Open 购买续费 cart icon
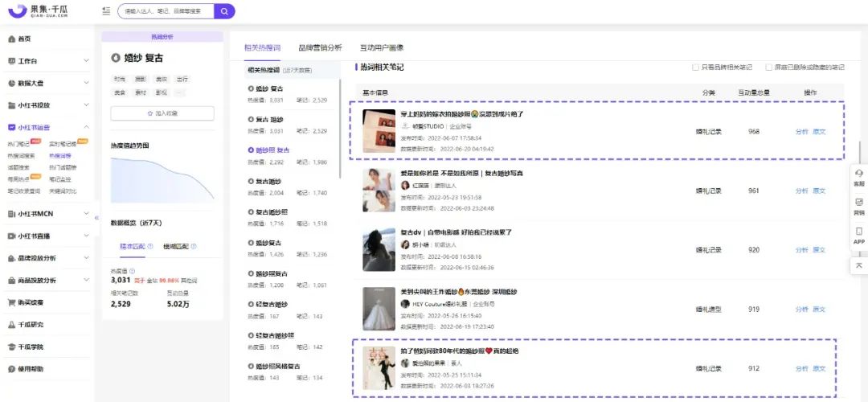 point(11,302)
